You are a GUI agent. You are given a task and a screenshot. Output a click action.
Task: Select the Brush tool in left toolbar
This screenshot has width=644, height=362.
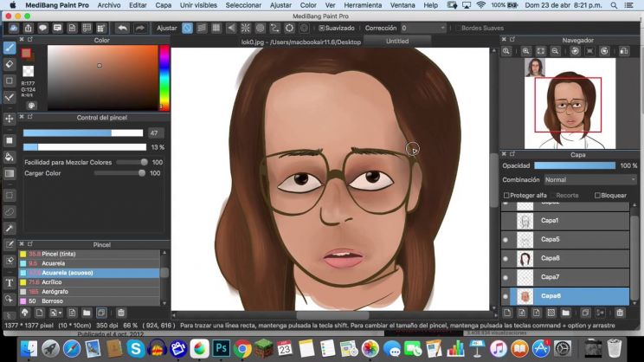pyautogui.click(x=10, y=48)
